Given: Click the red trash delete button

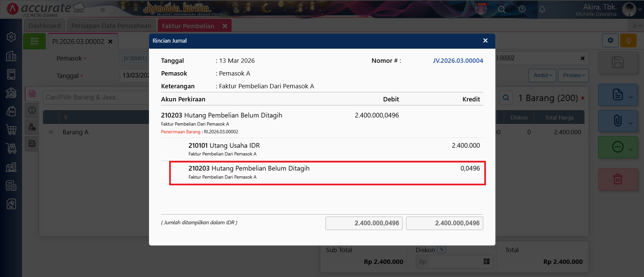Looking at the screenshot, I should (617, 179).
